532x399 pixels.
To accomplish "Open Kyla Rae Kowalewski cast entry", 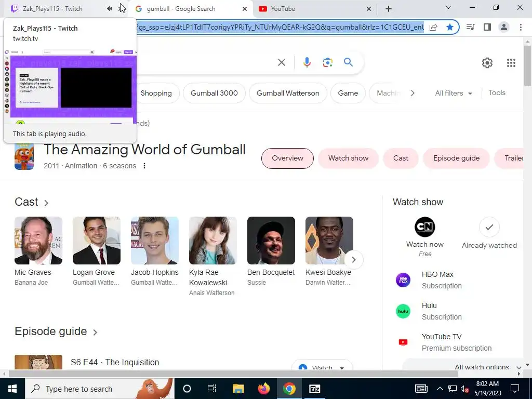I will coord(212,257).
